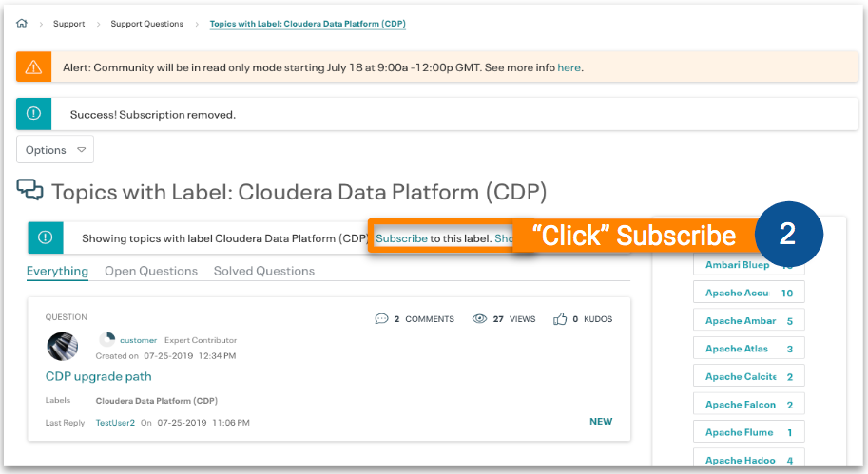
Task: Click the kudos thumbs-up icon
Action: coord(560,319)
